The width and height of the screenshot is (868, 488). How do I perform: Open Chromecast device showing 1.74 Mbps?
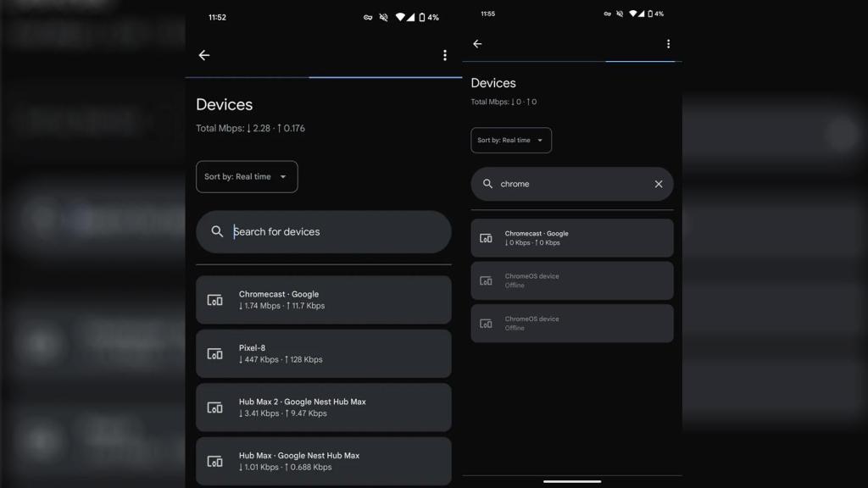[x=323, y=300]
